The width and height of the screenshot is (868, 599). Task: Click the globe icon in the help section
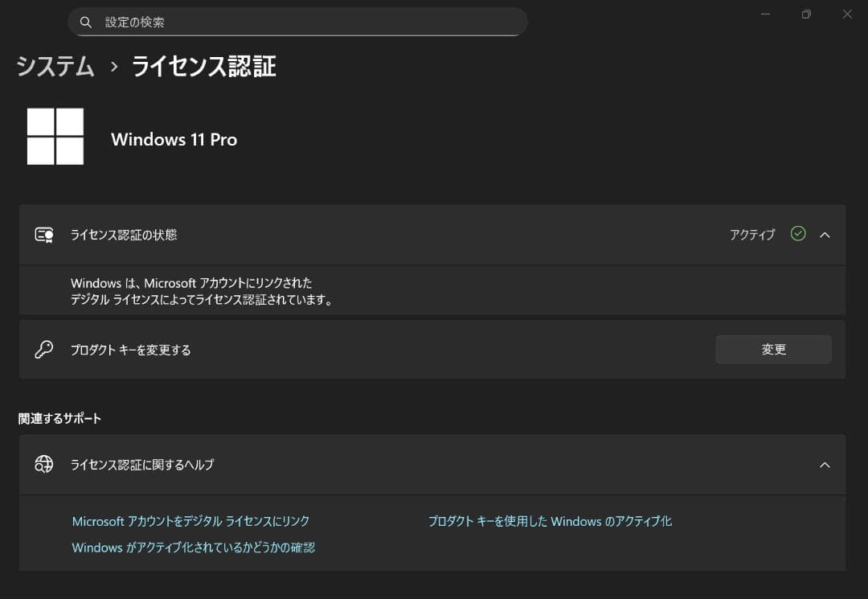(43, 465)
